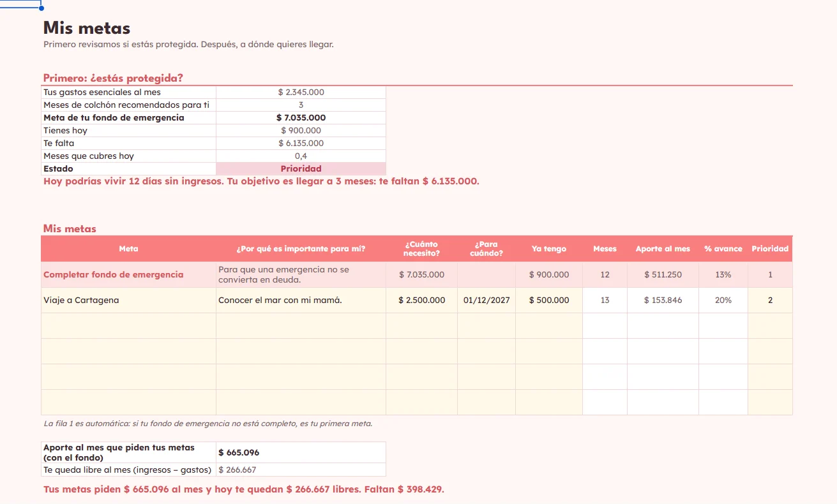The width and height of the screenshot is (837, 504).
Task: Select "Para que una emergencia no se convierta en deuda."
Action: pyautogui.click(x=301, y=275)
